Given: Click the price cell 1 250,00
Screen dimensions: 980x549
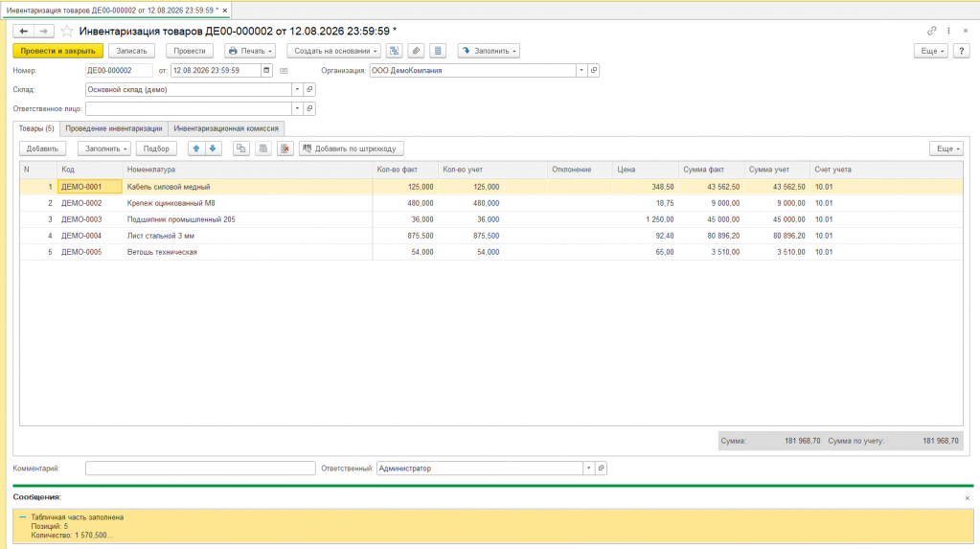Looking at the screenshot, I should coord(646,219).
